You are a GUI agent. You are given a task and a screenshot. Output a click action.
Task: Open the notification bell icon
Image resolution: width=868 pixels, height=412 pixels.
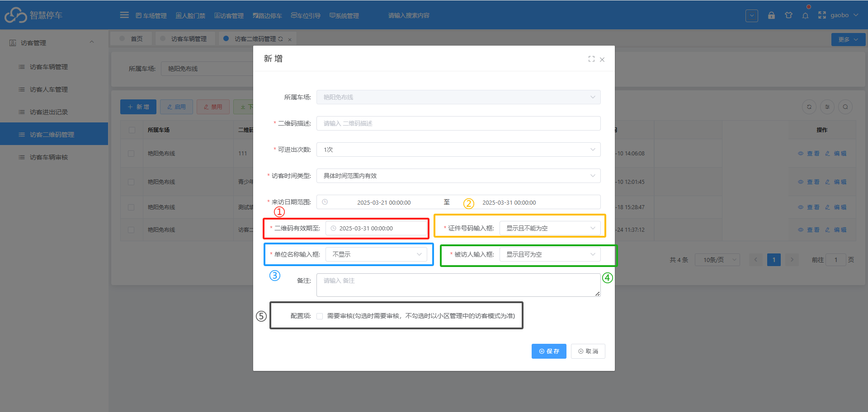(805, 15)
